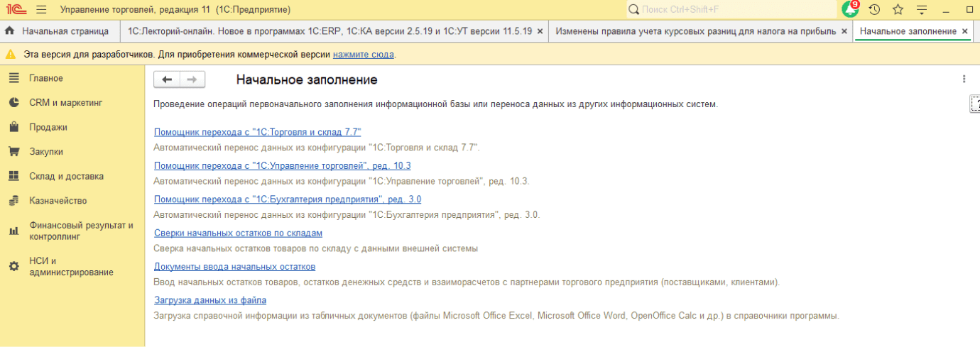
Task: Click the Главное section icon
Action: tap(13, 78)
